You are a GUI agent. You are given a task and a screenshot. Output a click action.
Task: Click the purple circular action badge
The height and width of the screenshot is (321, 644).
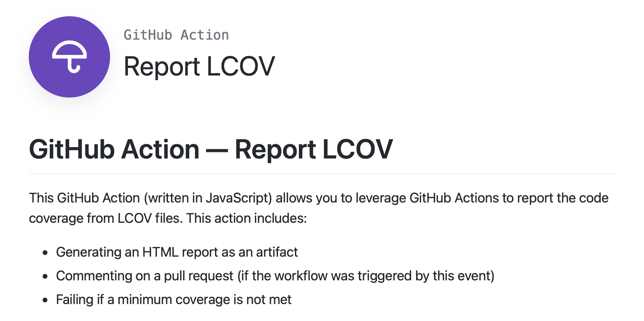coord(69,57)
